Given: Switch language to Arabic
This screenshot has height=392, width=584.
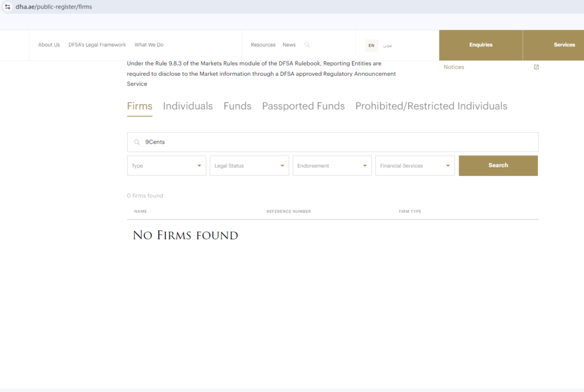Looking at the screenshot, I should pos(388,46).
